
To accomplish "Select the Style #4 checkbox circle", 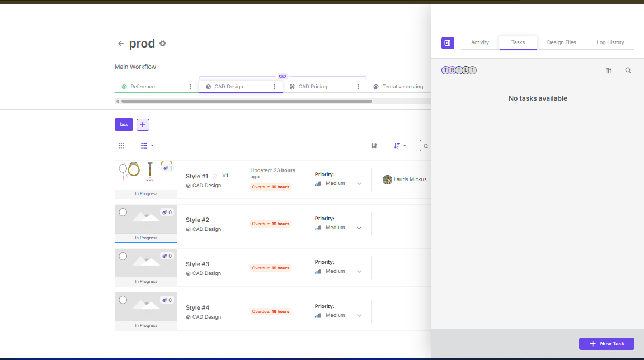I will point(123,300).
